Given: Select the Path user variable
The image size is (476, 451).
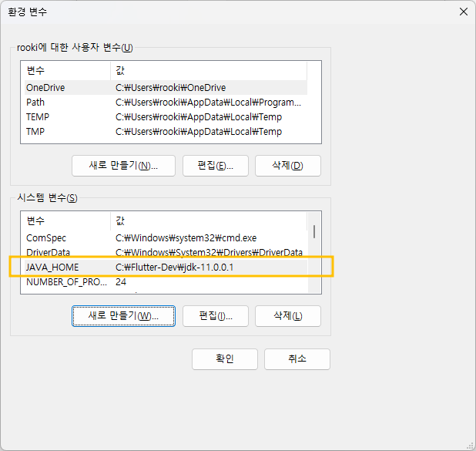Looking at the screenshot, I should point(166,102).
